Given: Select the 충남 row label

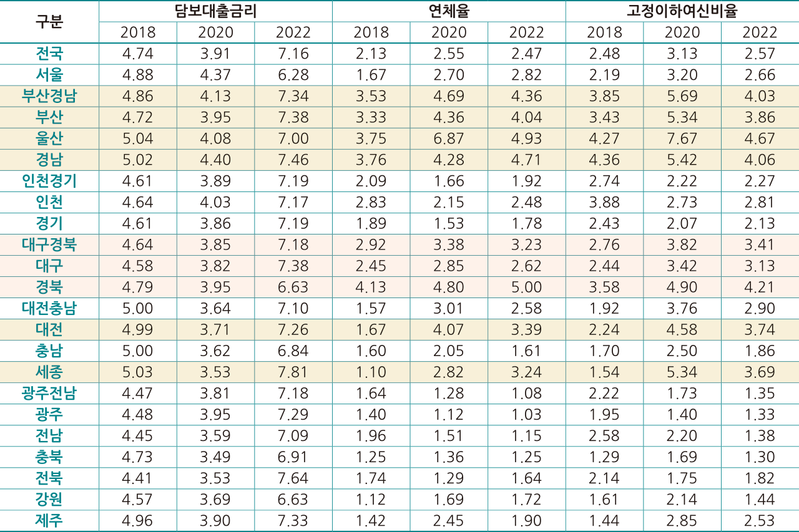Looking at the screenshot, I should point(49,351).
